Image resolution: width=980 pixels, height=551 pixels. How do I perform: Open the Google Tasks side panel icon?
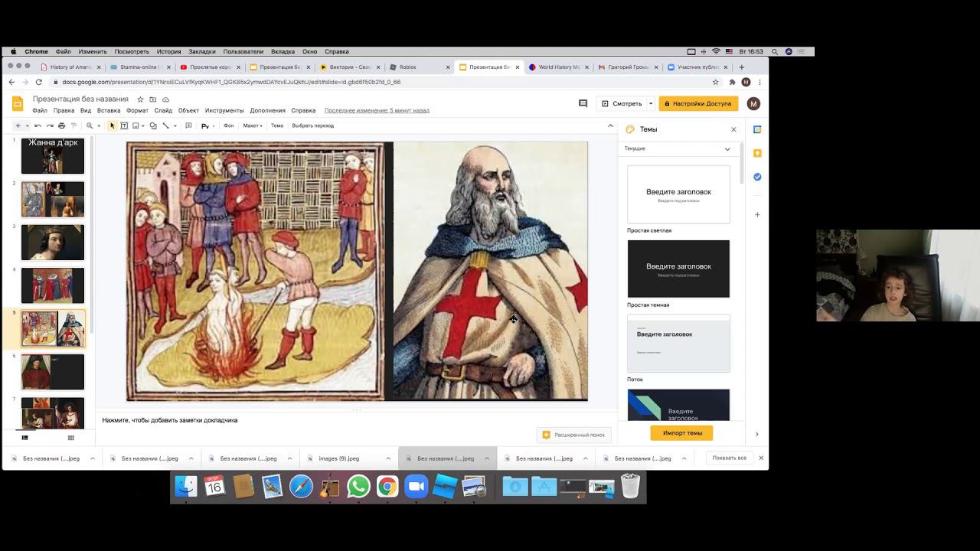click(757, 177)
